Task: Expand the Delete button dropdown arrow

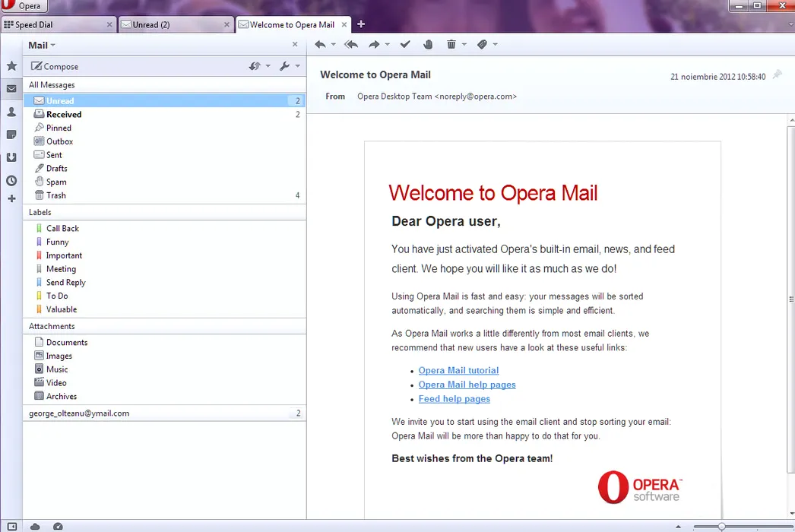Action: [x=464, y=45]
